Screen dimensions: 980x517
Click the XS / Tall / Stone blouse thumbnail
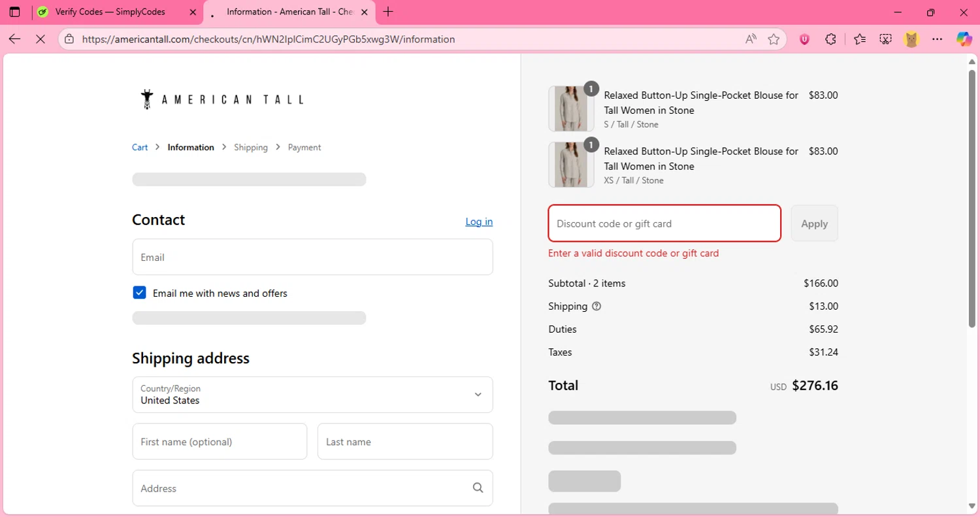click(x=571, y=165)
